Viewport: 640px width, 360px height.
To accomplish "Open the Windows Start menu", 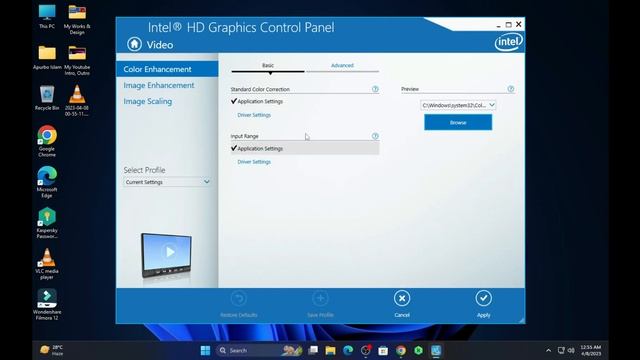I will pyautogui.click(x=205, y=350).
